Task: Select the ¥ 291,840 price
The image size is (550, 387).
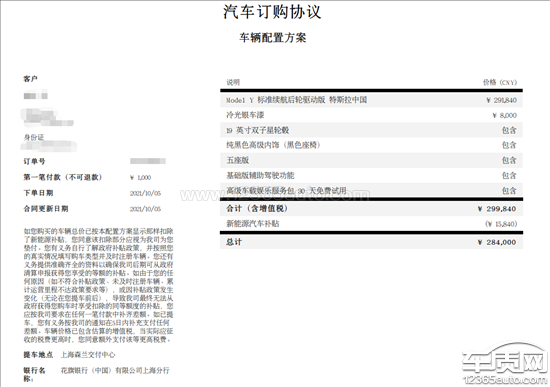Action: (x=502, y=100)
